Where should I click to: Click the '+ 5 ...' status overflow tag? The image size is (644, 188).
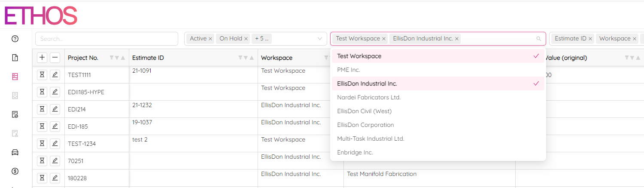(x=261, y=39)
